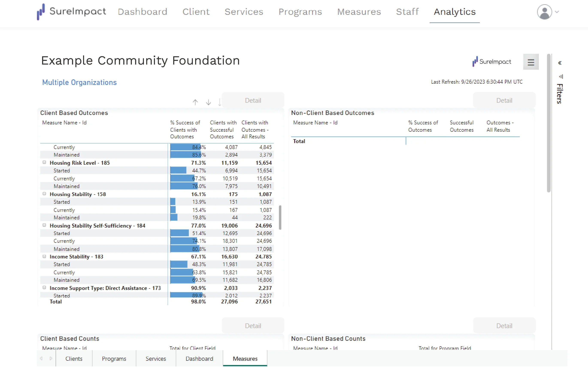Select the Analytics navigation item
This screenshot has height=374, width=588.
455,12
